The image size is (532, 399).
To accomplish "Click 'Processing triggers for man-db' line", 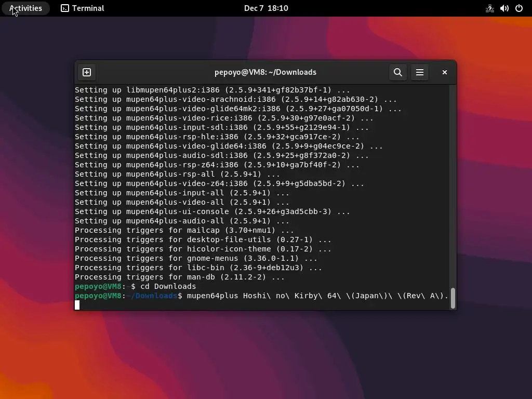I will [180, 277].
